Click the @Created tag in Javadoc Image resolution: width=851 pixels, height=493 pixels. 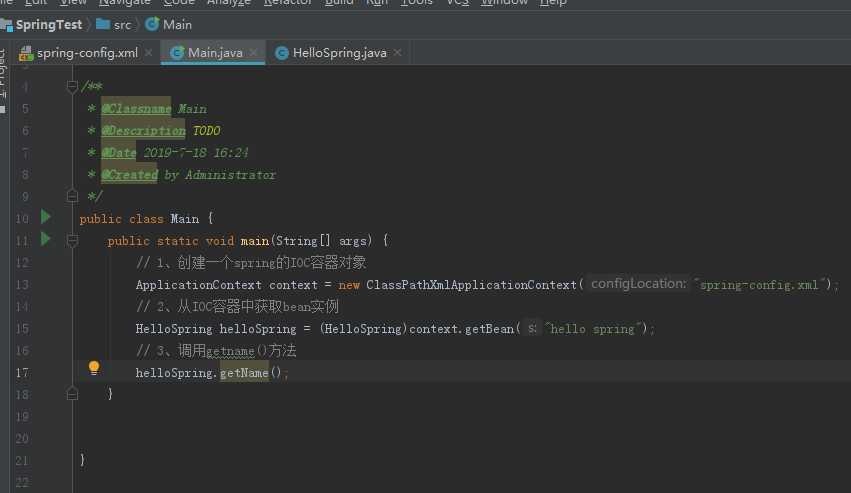(x=129, y=175)
